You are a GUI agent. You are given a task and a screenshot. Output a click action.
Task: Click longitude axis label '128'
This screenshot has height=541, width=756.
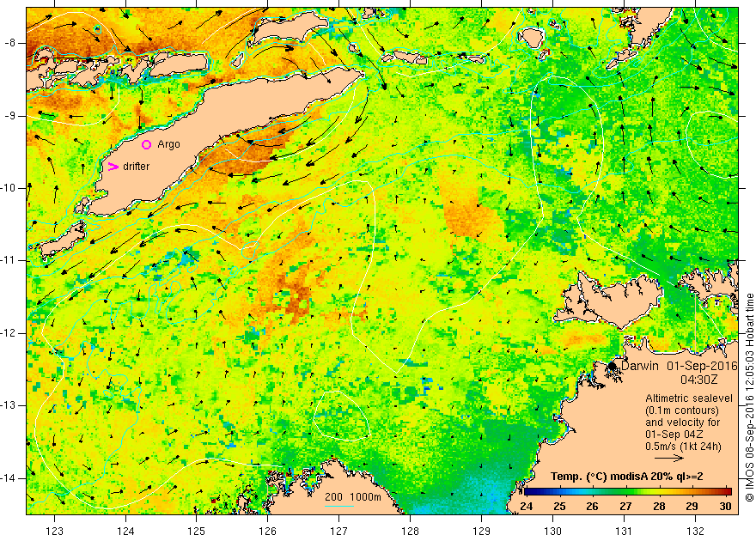coord(411,531)
